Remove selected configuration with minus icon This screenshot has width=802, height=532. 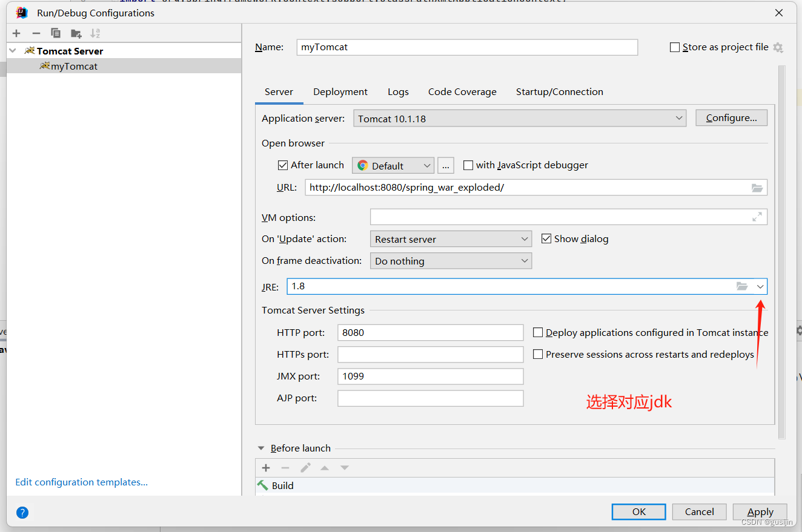36,33
